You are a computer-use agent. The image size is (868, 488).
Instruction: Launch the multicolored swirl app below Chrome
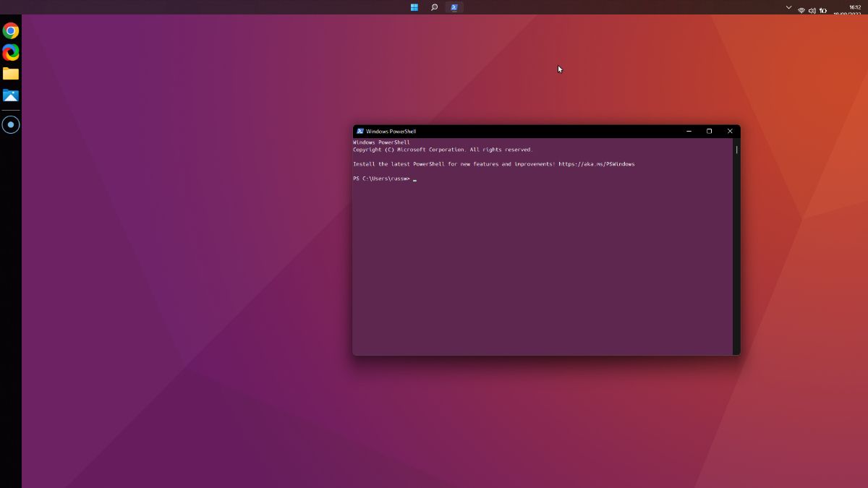[11, 52]
